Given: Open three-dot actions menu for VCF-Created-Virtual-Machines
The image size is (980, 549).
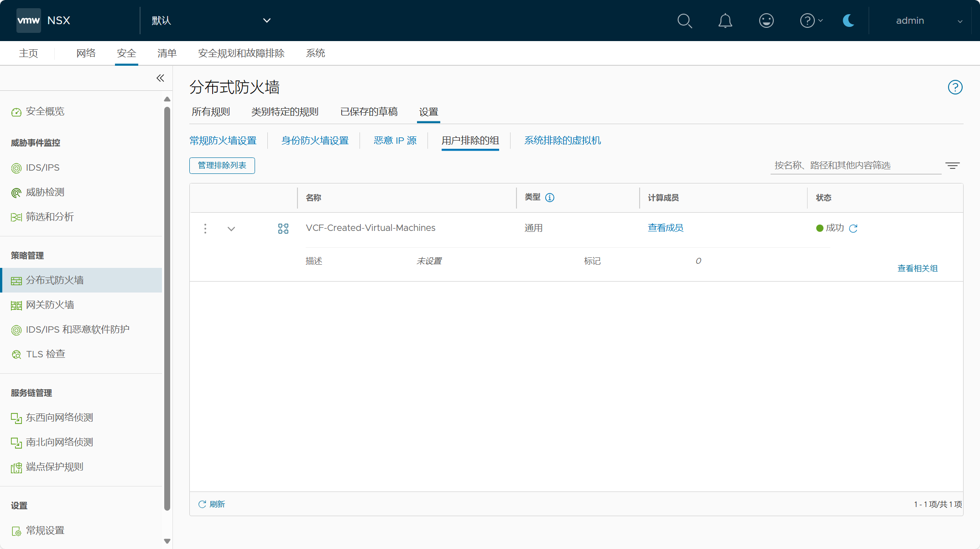Looking at the screenshot, I should (x=205, y=229).
